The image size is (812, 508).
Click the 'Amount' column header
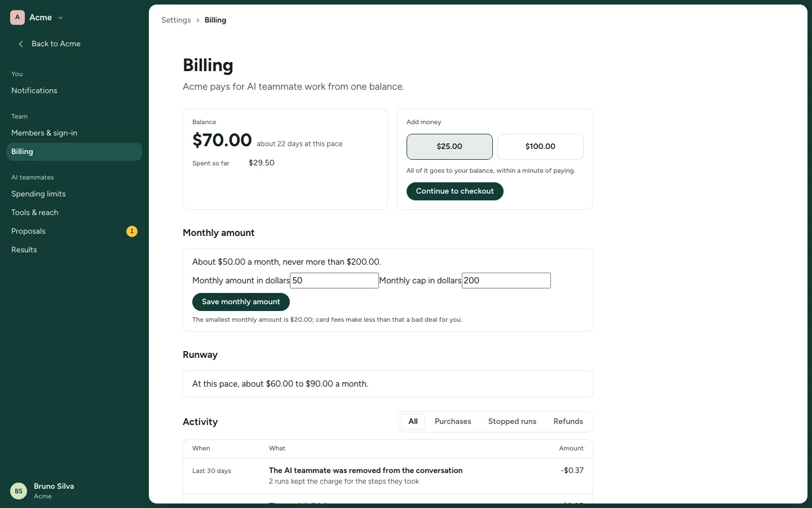(571, 449)
